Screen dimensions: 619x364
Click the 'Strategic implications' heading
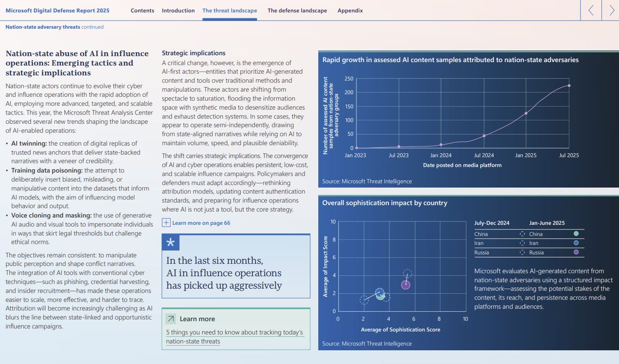point(194,53)
